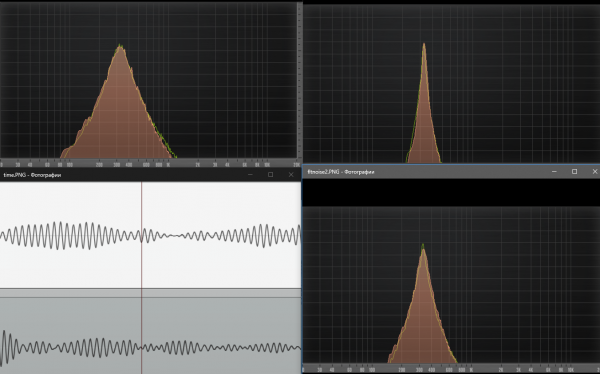This screenshot has width=600, height=374.
Task: Close the fftnoise2.PNG Photos window
Action: coord(594,171)
